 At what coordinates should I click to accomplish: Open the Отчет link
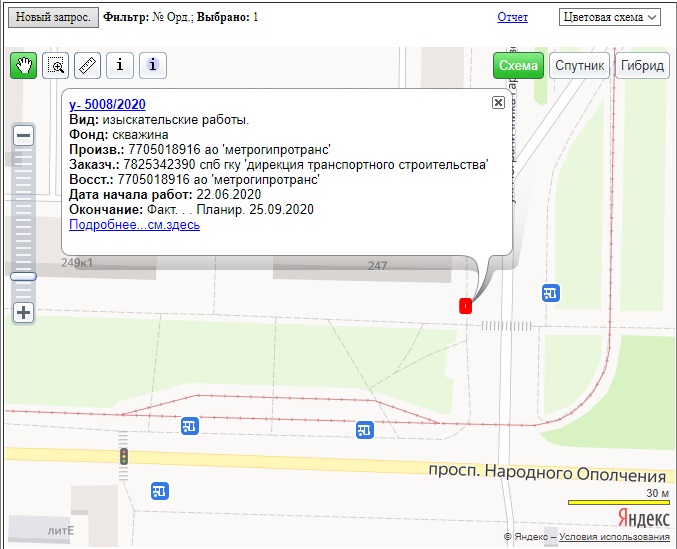[512, 18]
